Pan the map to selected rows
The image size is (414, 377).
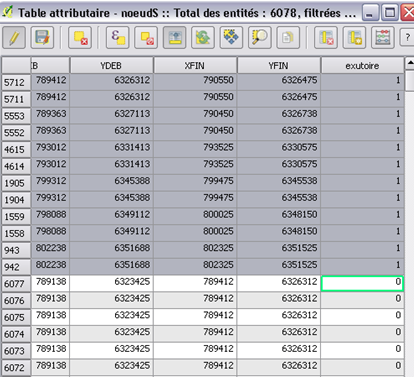point(231,37)
